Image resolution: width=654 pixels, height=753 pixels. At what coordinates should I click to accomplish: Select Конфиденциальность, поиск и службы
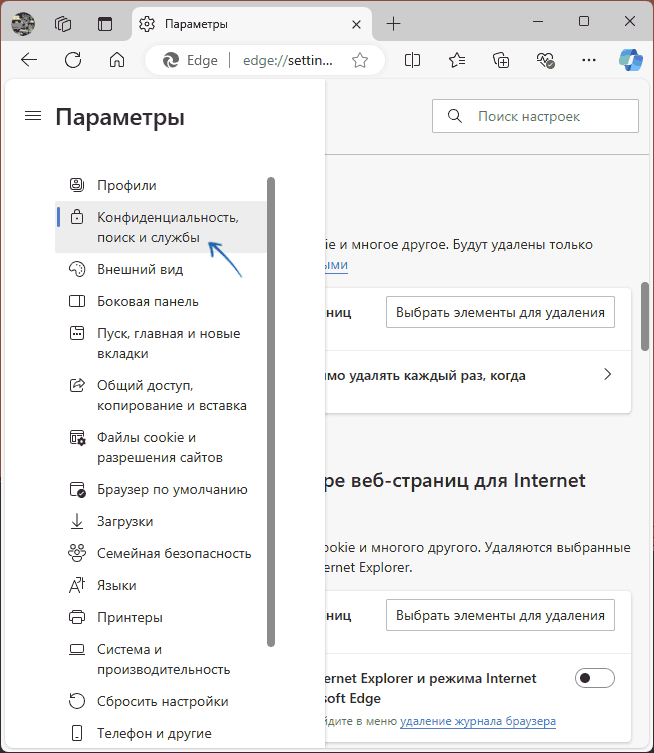(160, 227)
